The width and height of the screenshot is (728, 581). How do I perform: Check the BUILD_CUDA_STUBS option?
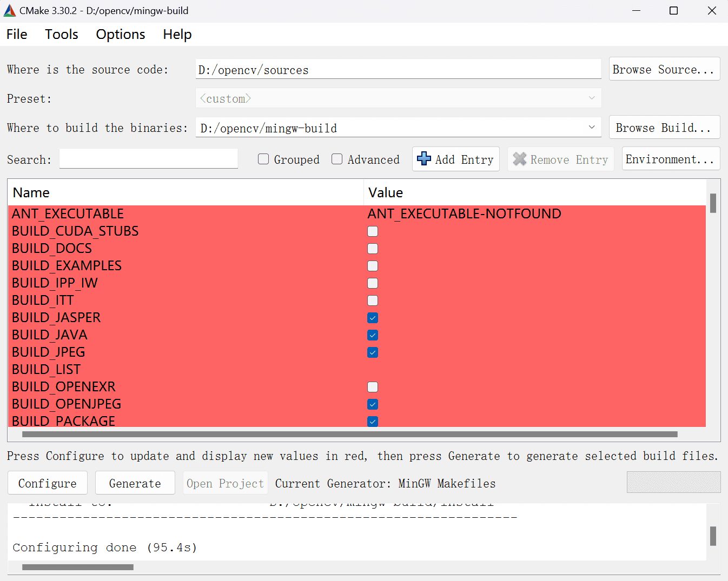pos(373,231)
